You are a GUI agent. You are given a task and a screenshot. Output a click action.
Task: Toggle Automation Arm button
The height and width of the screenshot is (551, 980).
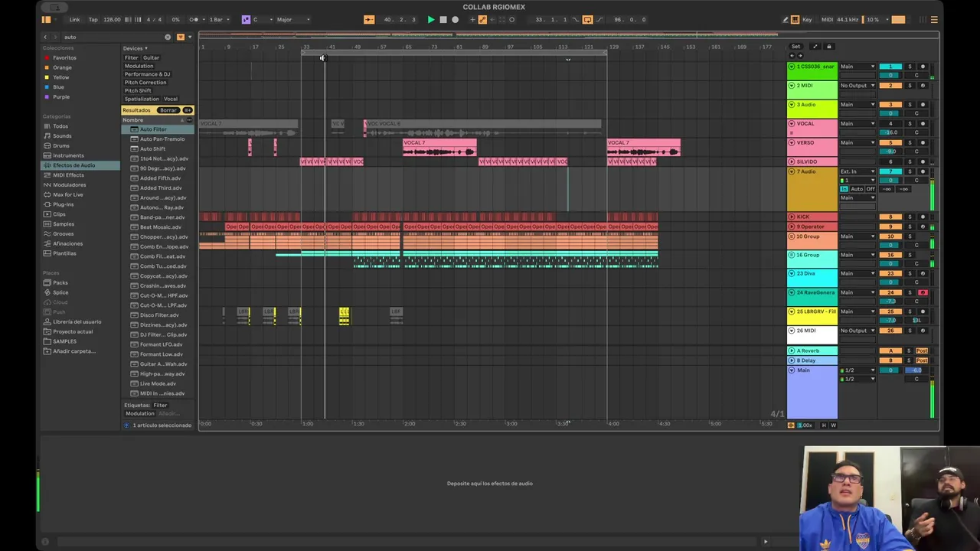(482, 20)
